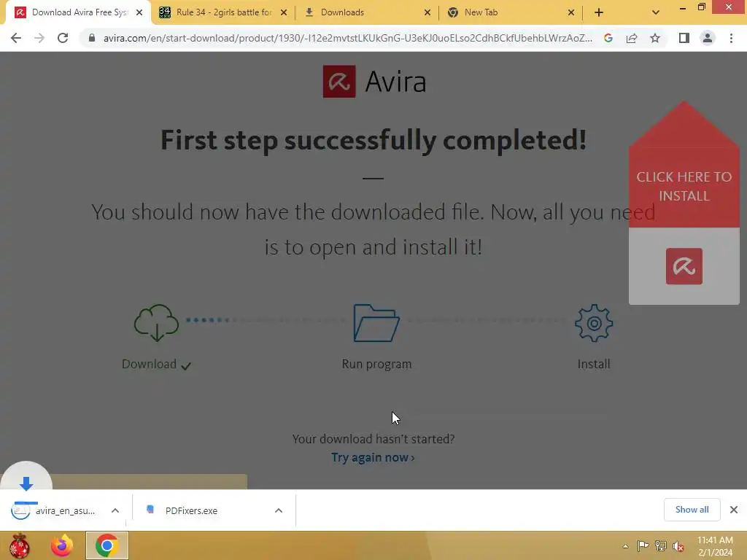Close the downloads bar
This screenshot has width=747, height=560.
[x=734, y=510]
